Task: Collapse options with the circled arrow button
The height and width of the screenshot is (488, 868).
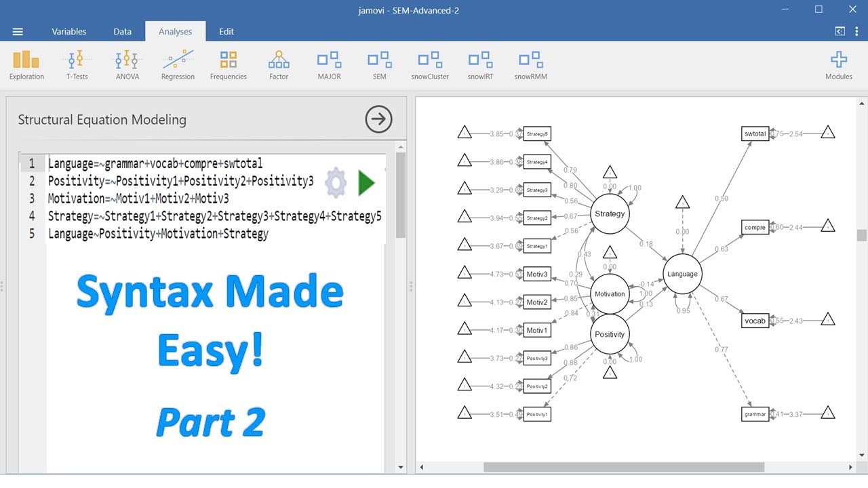Action: pyautogui.click(x=378, y=120)
